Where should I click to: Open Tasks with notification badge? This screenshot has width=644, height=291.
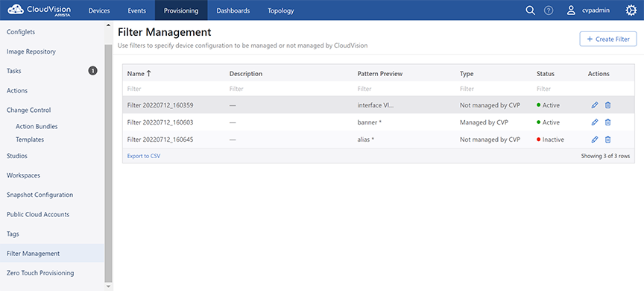click(52, 71)
